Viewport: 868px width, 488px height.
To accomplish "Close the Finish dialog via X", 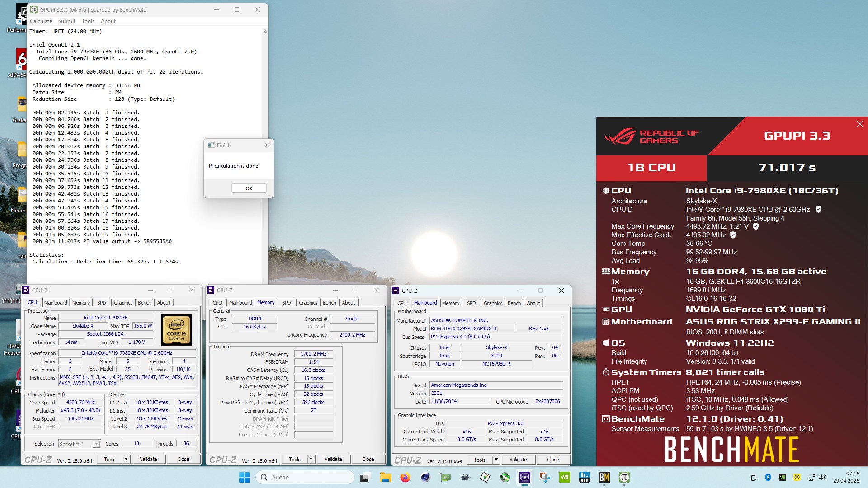I will pos(267,145).
